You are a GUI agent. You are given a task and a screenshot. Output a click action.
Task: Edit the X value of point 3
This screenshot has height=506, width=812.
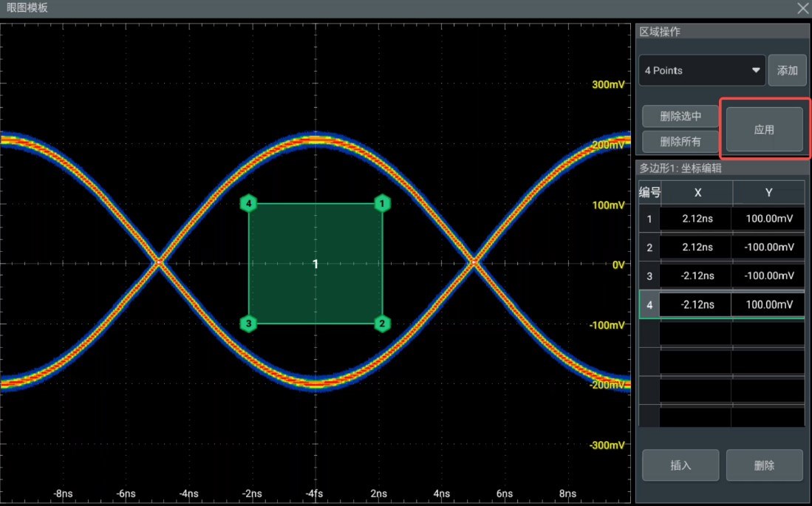(697, 276)
